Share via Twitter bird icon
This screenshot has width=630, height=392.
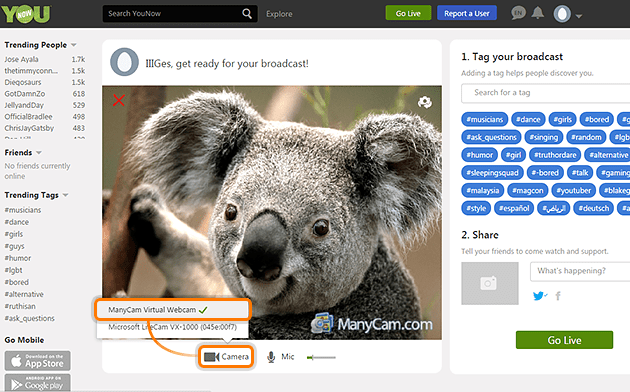coord(540,296)
